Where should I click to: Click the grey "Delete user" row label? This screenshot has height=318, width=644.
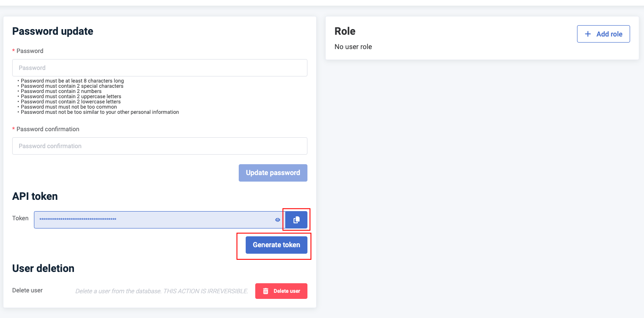click(27, 290)
